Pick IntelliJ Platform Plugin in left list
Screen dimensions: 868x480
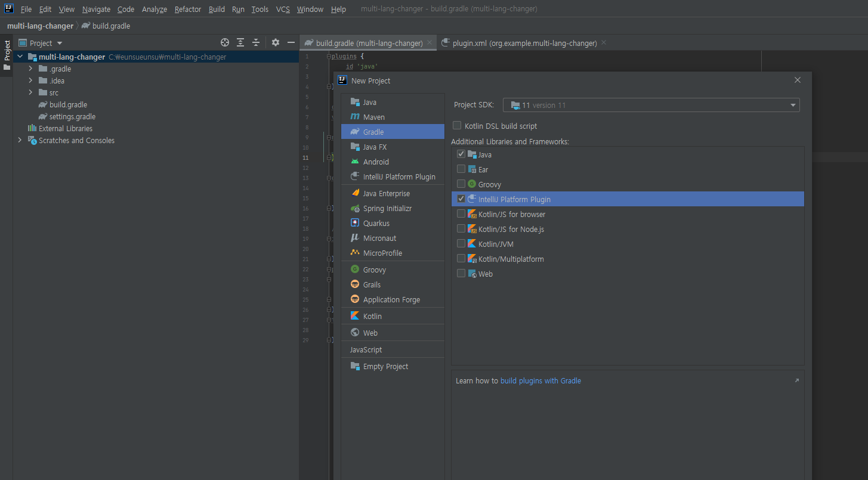coord(393,176)
